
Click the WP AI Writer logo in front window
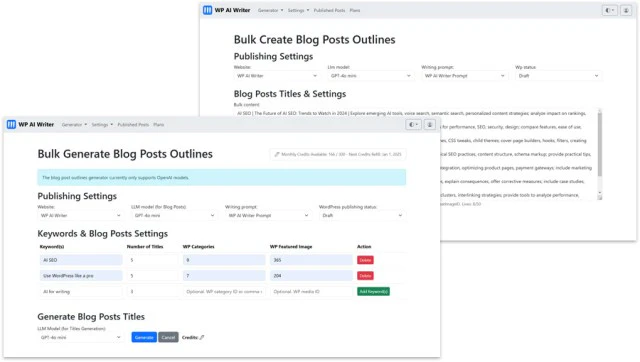point(30,124)
